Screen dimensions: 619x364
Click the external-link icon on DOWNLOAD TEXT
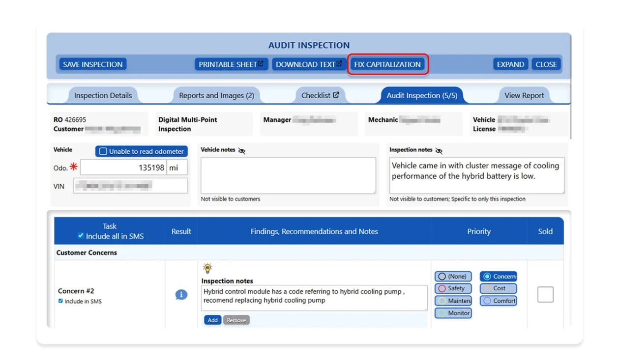pyautogui.click(x=339, y=63)
